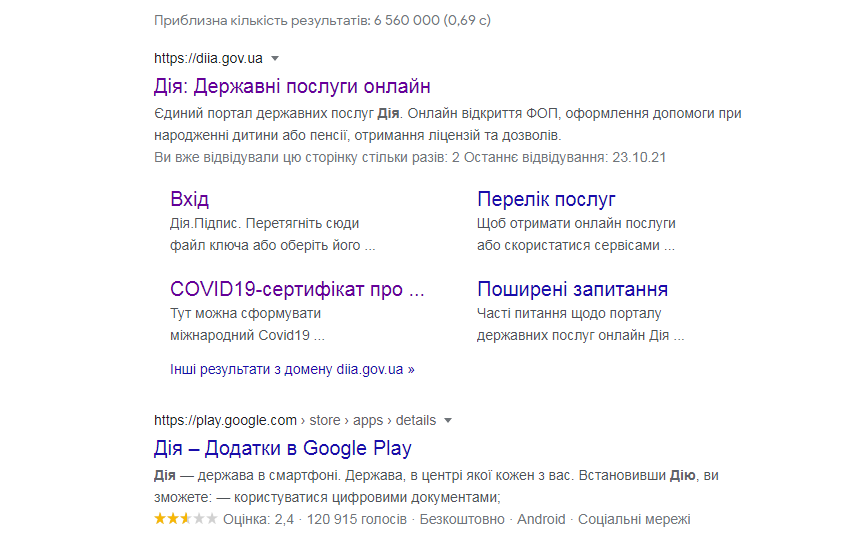
Task: Open the 'COVID19-сертифікат про ...' sitelink
Action: [x=297, y=289]
